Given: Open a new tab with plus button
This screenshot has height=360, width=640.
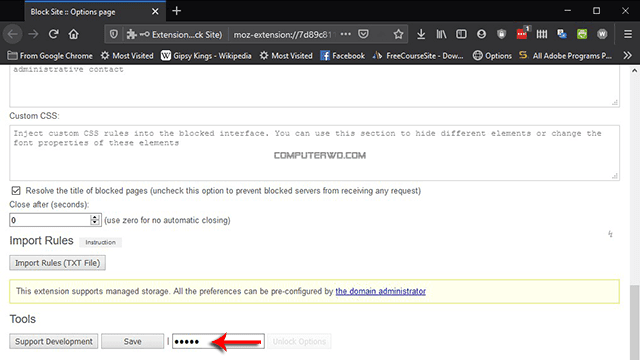Looking at the screenshot, I should pyautogui.click(x=176, y=11).
